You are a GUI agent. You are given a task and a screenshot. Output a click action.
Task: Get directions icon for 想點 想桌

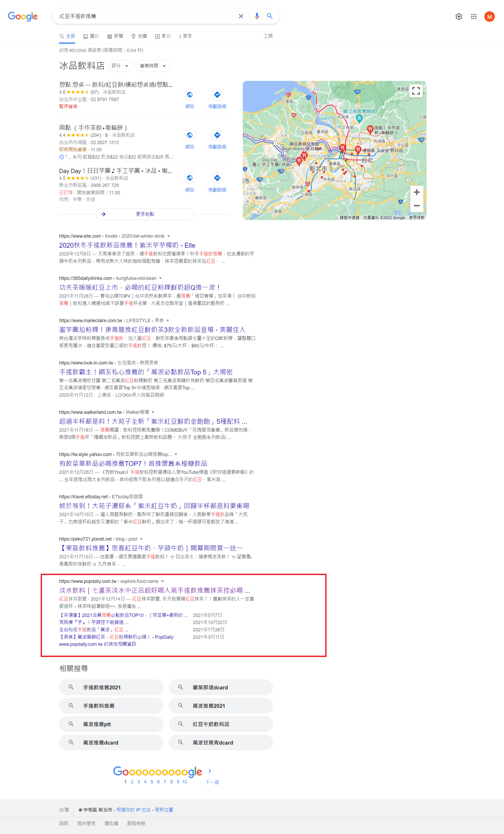[217, 95]
